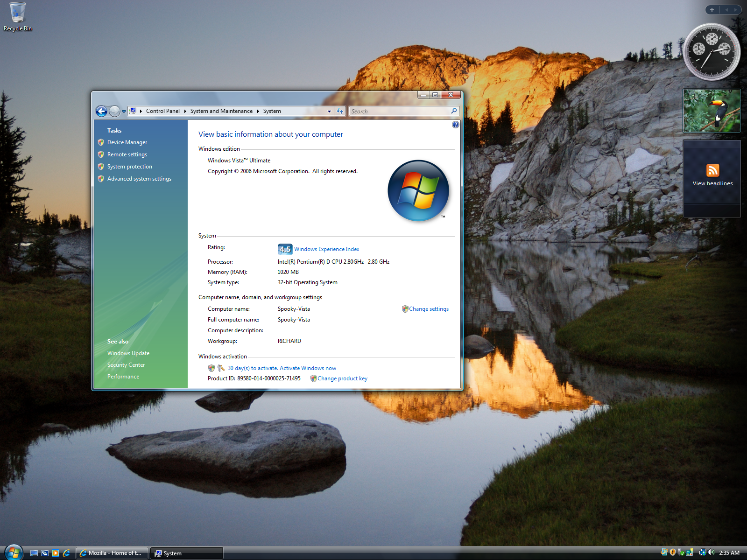The image size is (747, 560).
Task: Open Help via the blue question mark
Action: coord(455,125)
